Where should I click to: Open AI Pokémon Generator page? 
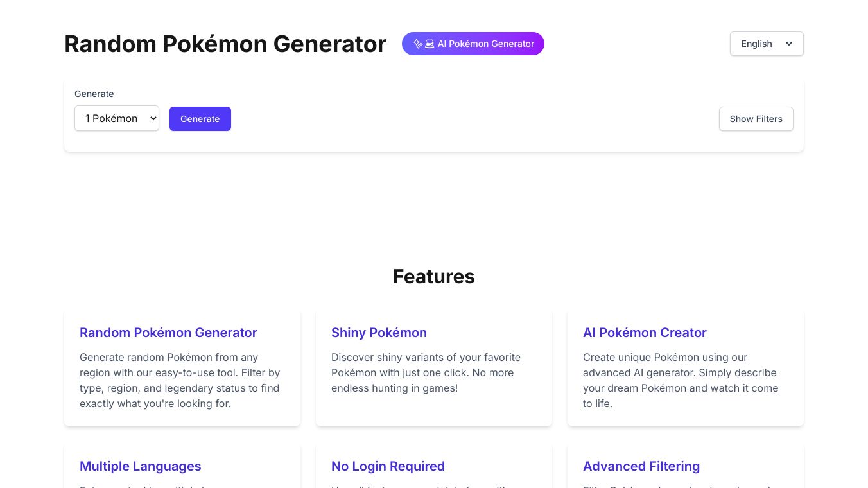[x=485, y=44]
